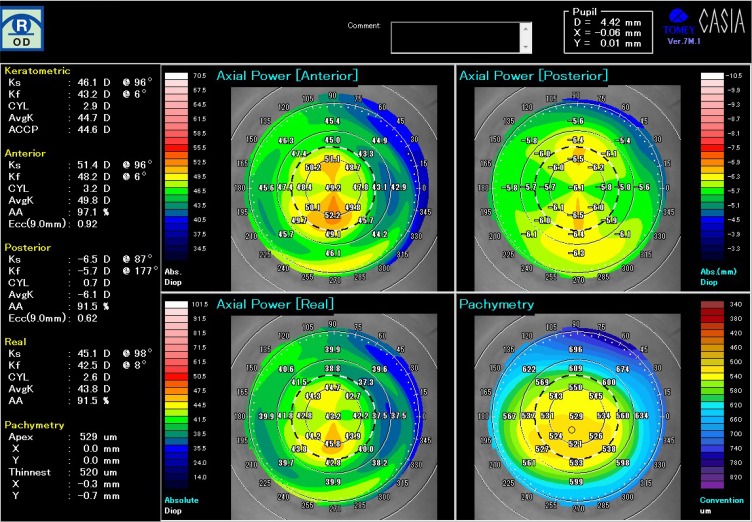Select the Anterior AA value 97.1 %

pos(94,212)
